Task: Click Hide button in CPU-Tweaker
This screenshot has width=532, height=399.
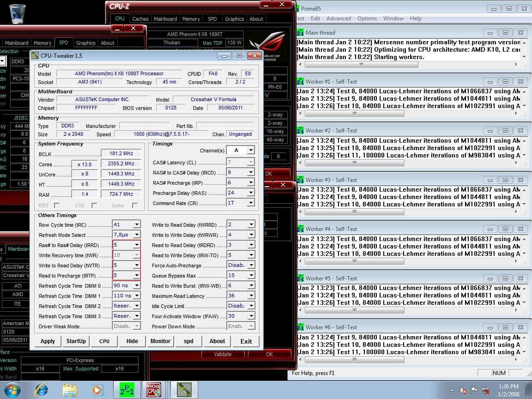Action: pyautogui.click(x=133, y=341)
